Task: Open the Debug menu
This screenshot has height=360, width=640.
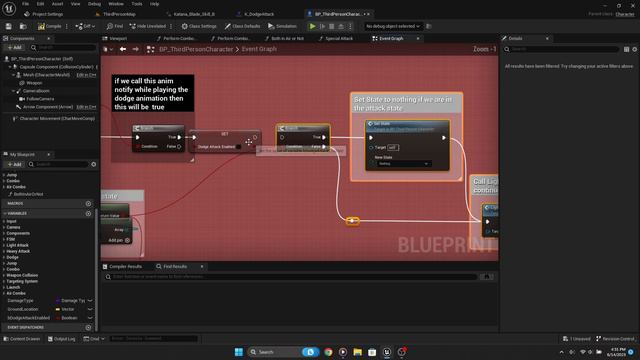Action: point(94,4)
